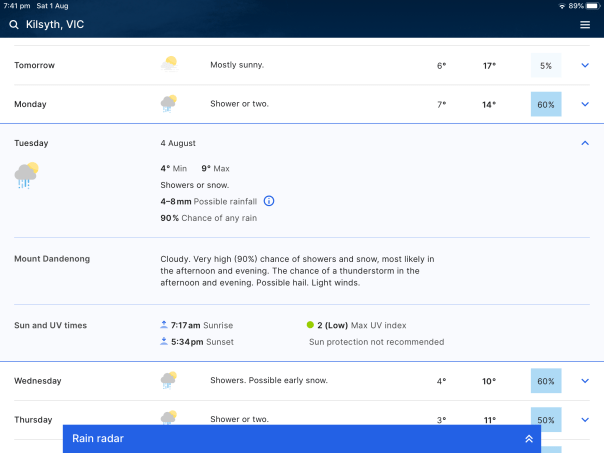Image resolution: width=604 pixels, height=453 pixels.
Task: Tap the search magnifier icon
Action: [14, 24]
